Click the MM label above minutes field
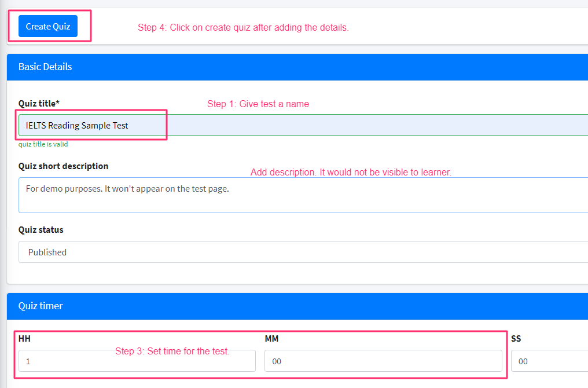This screenshot has width=588, height=388. coord(271,338)
